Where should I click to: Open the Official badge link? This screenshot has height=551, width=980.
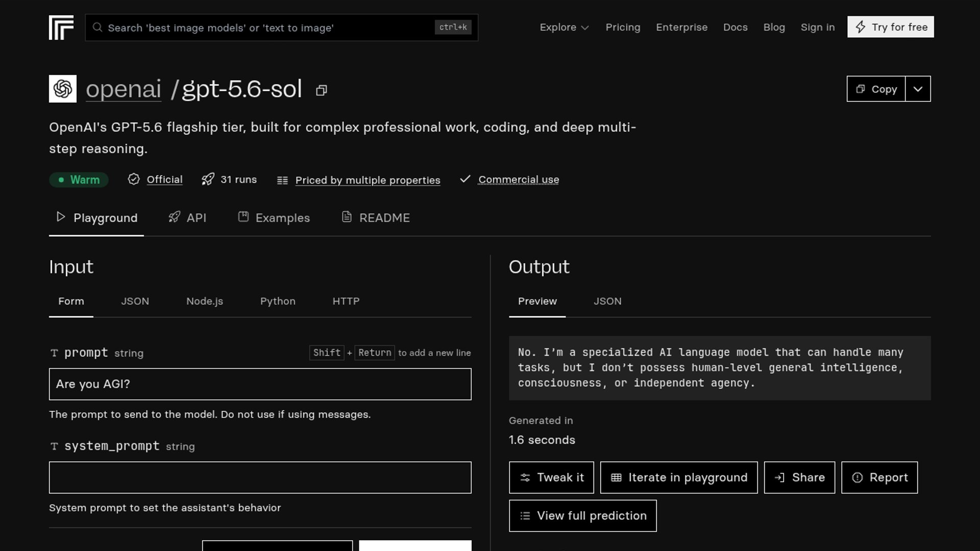[164, 180]
